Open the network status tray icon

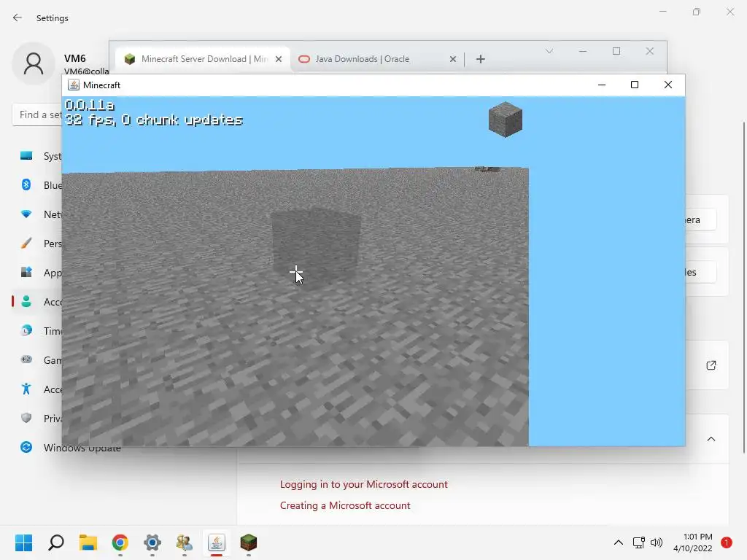click(638, 542)
